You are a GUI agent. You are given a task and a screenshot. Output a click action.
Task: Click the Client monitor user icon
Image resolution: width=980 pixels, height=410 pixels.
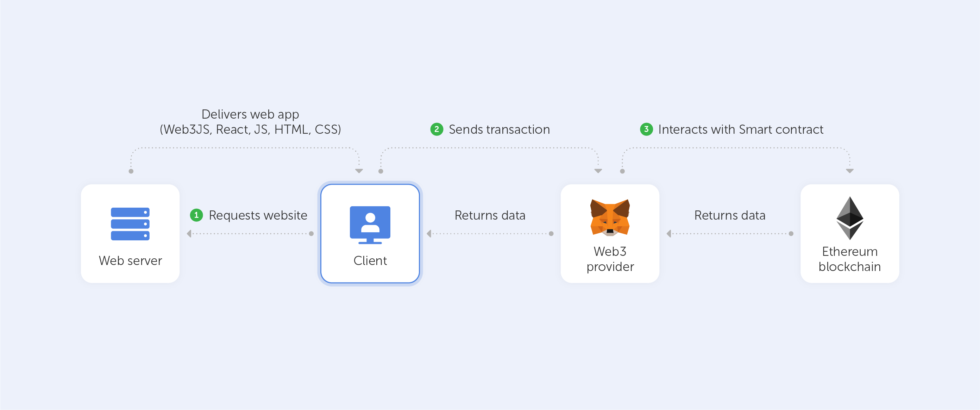[x=370, y=225]
